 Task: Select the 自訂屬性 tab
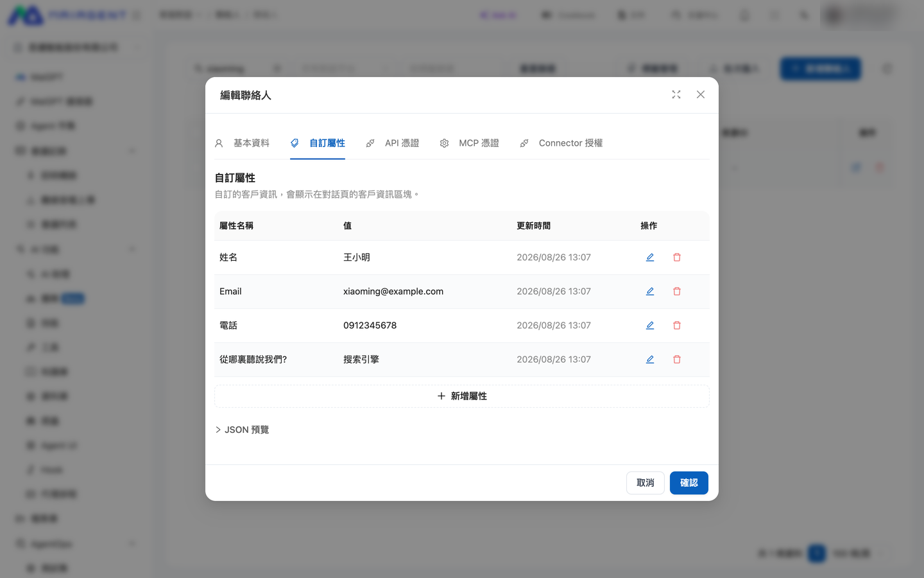tap(318, 143)
